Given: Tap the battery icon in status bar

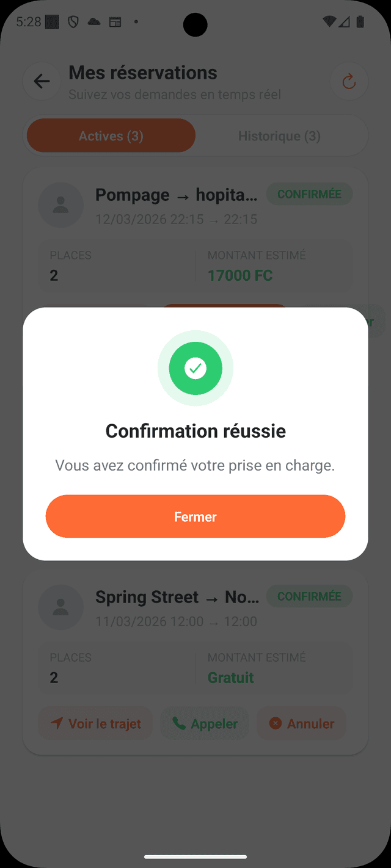Looking at the screenshot, I should 360,23.
